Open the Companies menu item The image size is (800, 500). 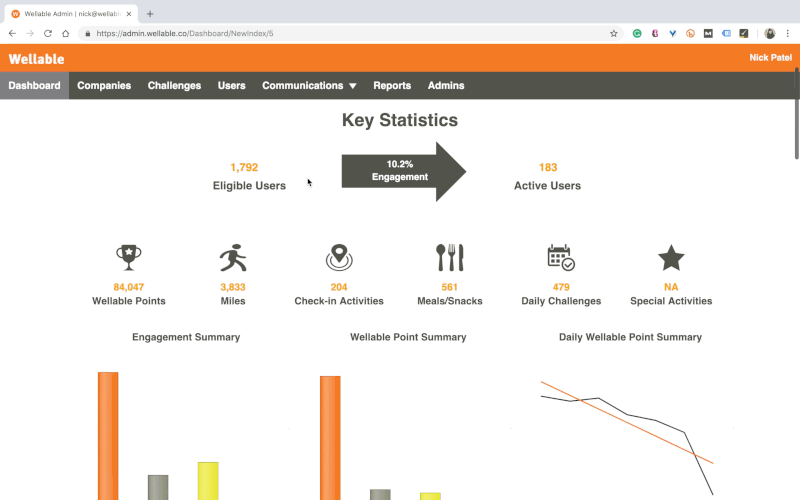point(104,86)
